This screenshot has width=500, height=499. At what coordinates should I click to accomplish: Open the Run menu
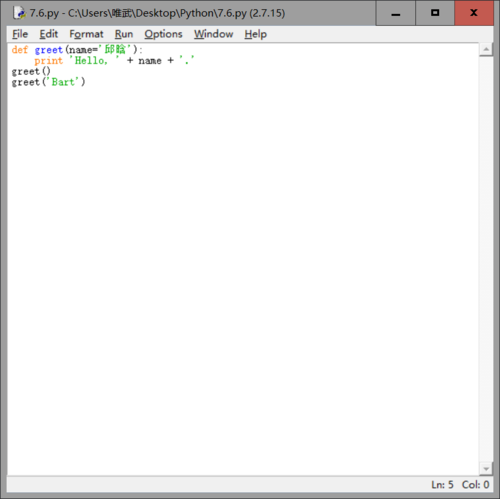click(x=124, y=34)
